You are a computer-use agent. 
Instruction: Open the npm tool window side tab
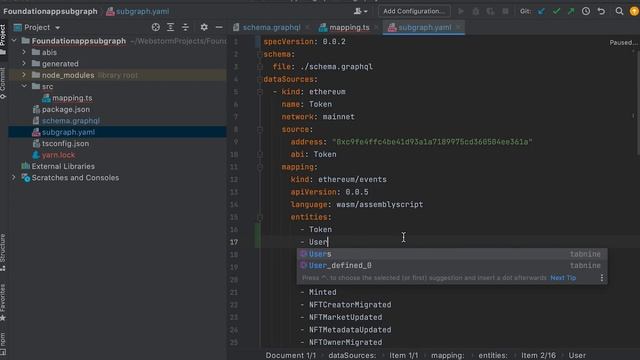pyautogui.click(x=3, y=343)
